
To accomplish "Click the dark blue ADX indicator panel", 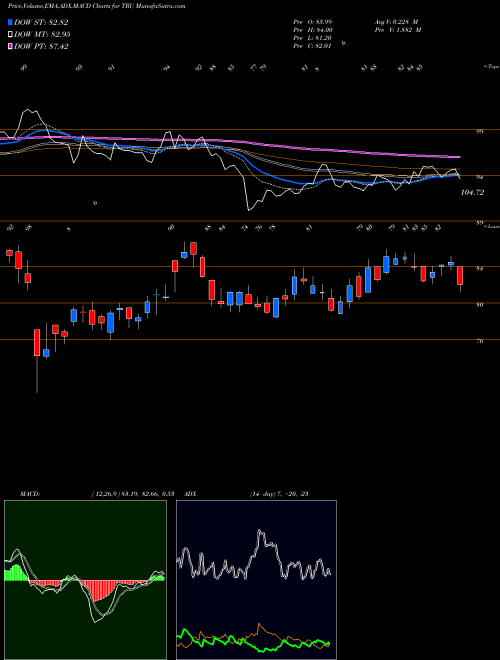I will [x=256, y=580].
